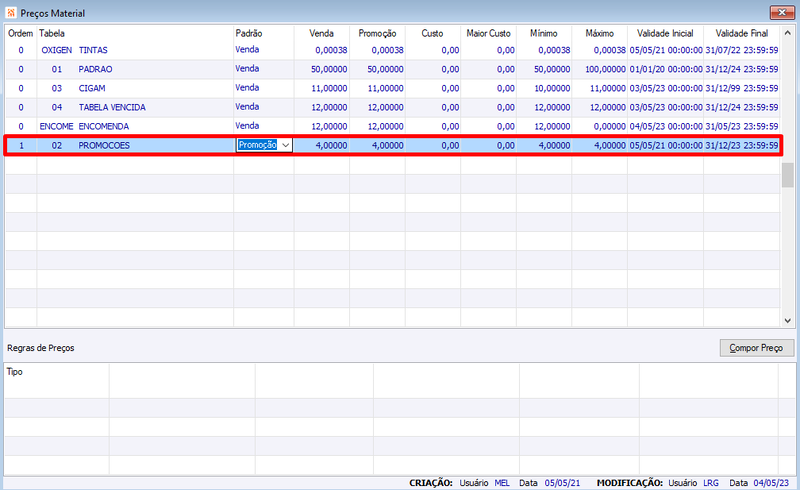Click Validade Final 31/12/99 in CIGAM row
800x490 pixels.
[742, 88]
